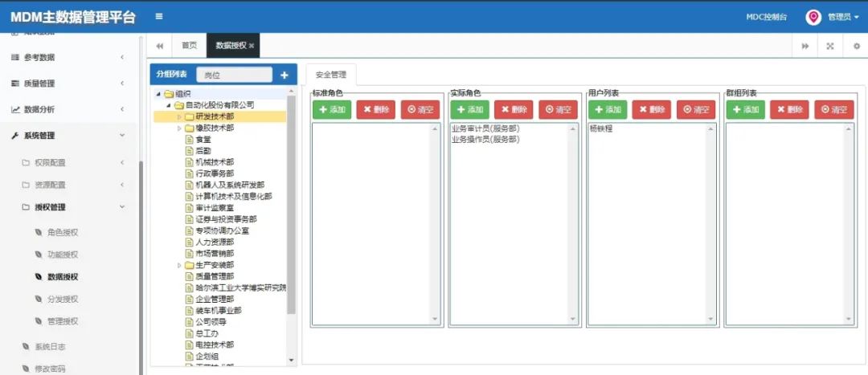Select 审计监察室 in the tree

(215, 208)
